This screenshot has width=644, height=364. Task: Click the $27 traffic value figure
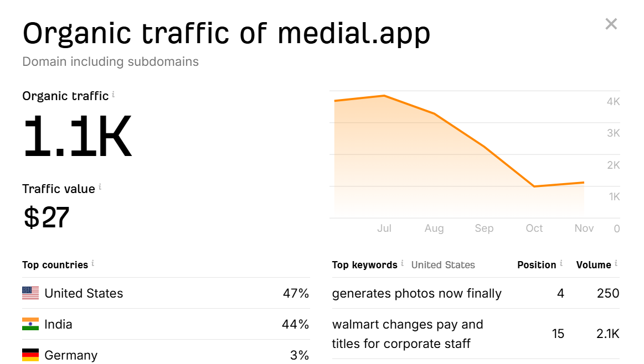point(47,217)
